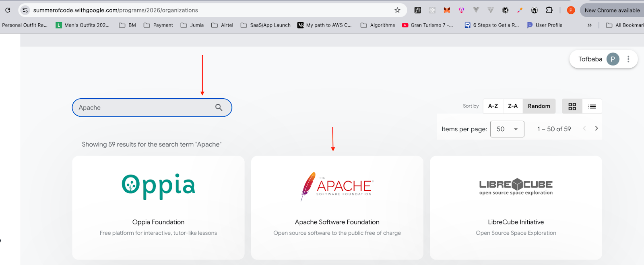The image size is (644, 265).
Task: Reload the page with the refresh icon
Action: click(x=8, y=10)
